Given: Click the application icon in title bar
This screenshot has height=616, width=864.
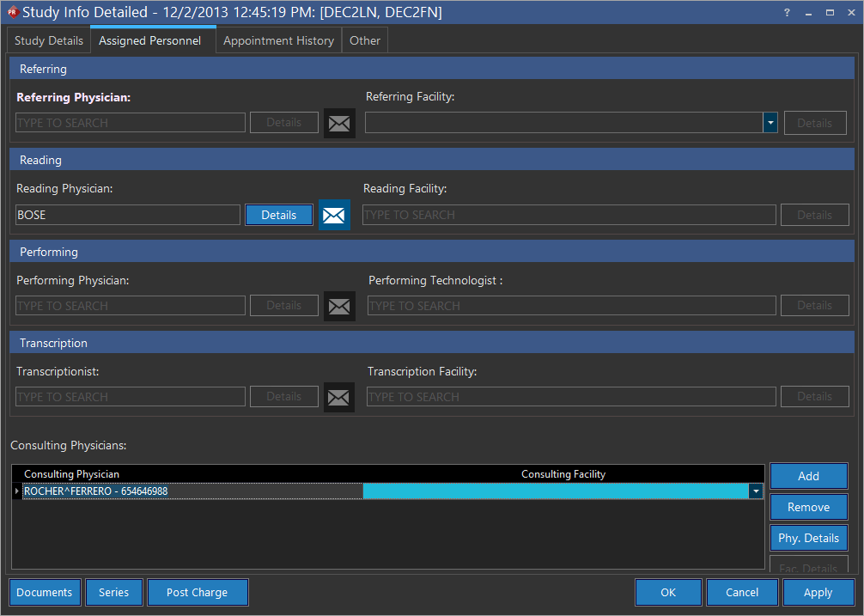Looking at the screenshot, I should (12, 13).
